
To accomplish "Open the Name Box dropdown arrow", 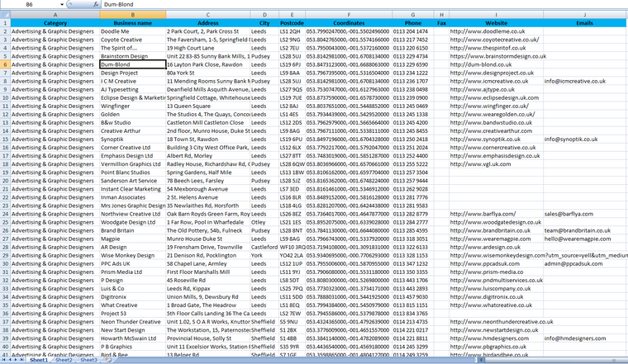I will 62,4.
